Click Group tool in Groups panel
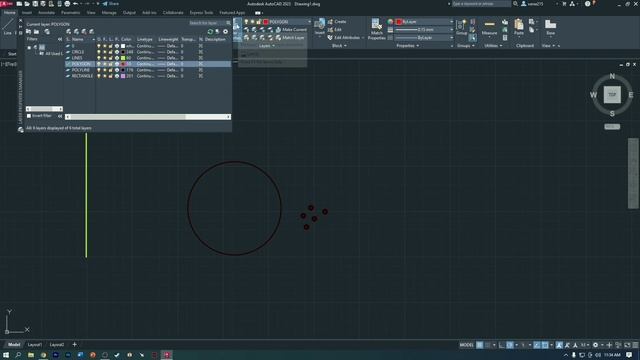This screenshot has height=360, width=640. pyautogui.click(x=462, y=27)
